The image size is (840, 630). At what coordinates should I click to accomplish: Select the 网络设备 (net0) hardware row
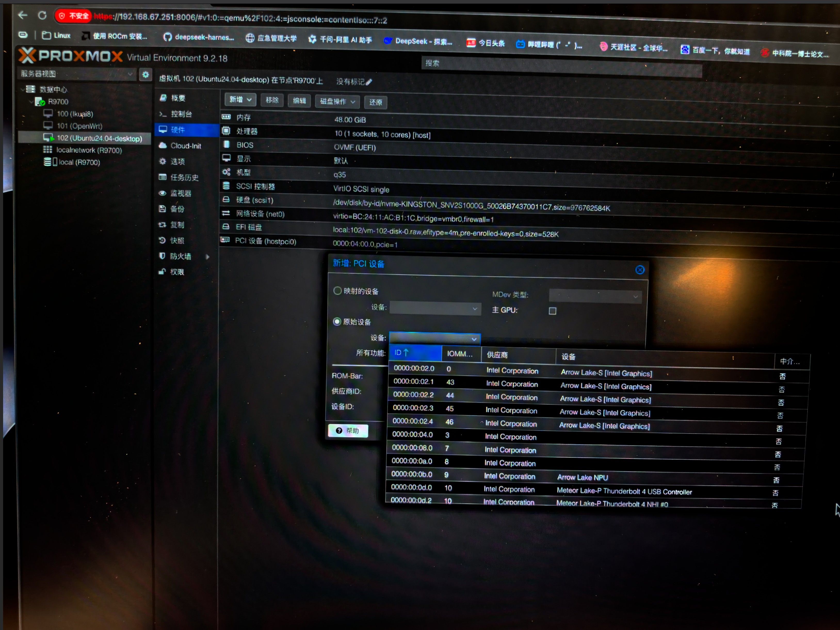530,219
